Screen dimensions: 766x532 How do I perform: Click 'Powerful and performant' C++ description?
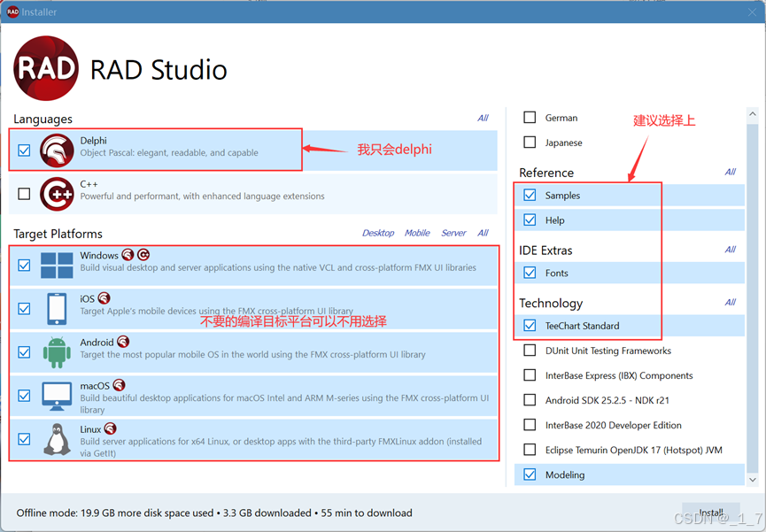(202, 197)
